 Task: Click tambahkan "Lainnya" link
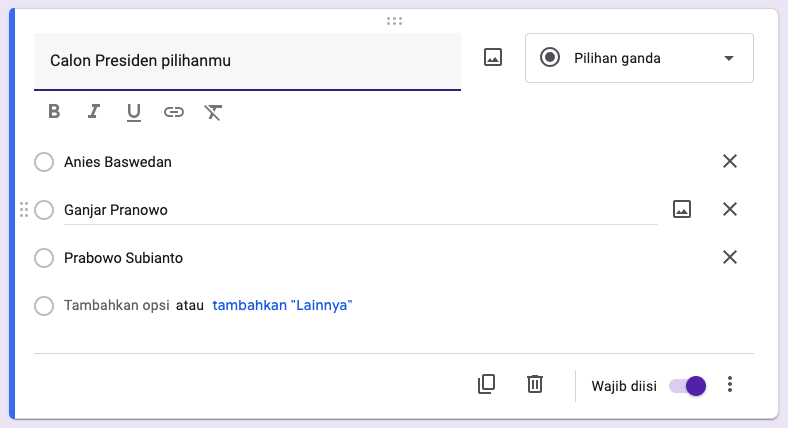click(282, 305)
